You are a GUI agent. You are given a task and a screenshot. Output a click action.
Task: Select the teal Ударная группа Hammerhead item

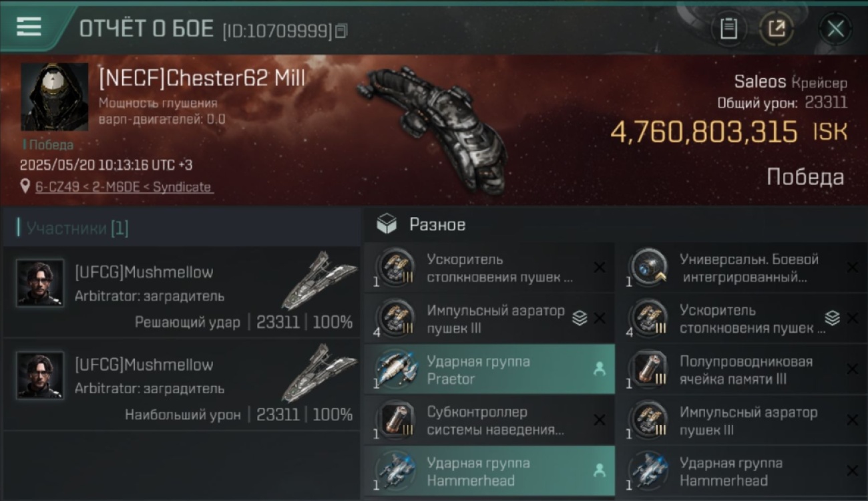click(489, 471)
